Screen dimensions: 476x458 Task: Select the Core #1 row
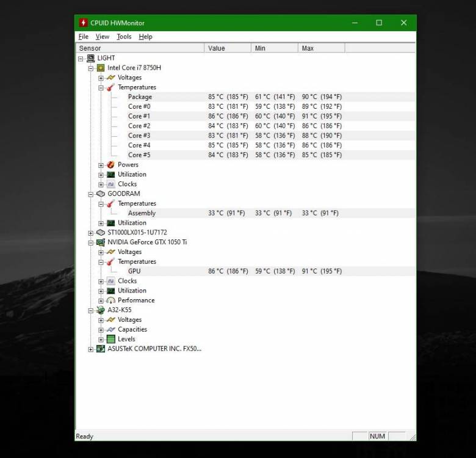(x=271, y=116)
